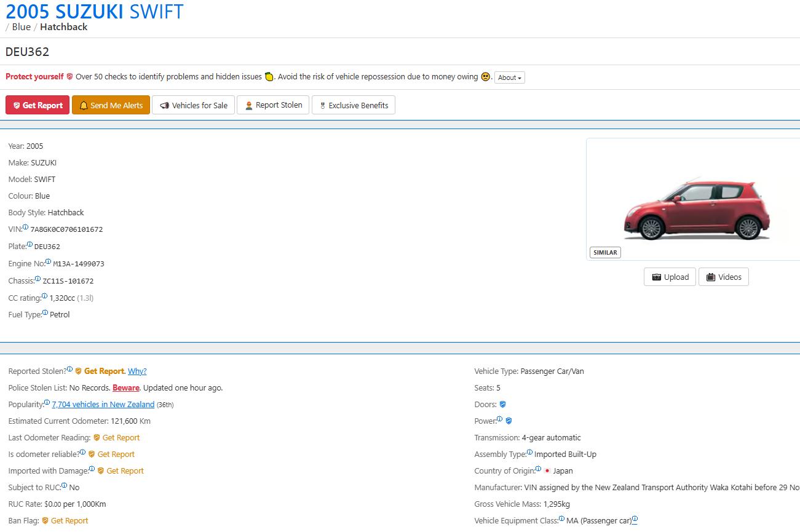
Task: Click the 2005 SUZUKI SWIFT heading
Action: click(95, 11)
